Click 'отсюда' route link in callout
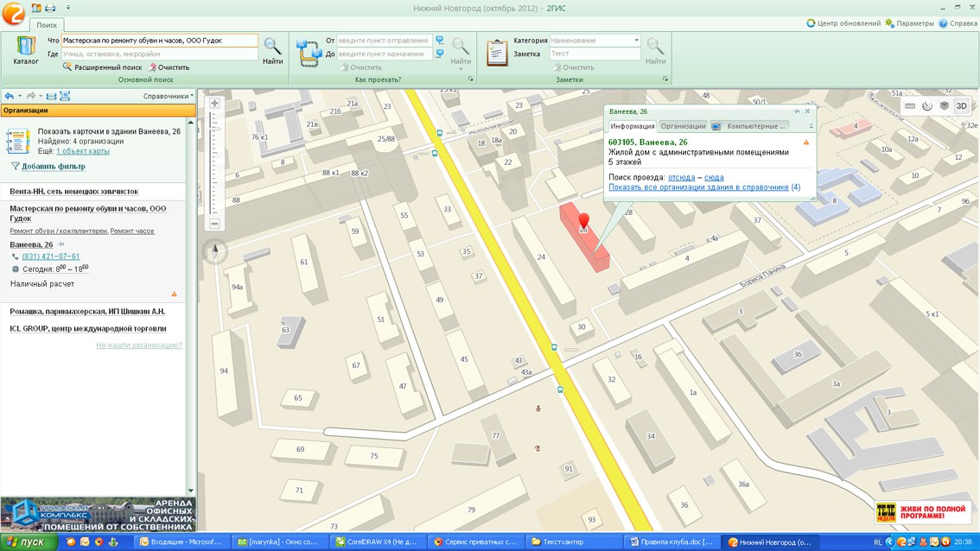 pyautogui.click(x=681, y=177)
